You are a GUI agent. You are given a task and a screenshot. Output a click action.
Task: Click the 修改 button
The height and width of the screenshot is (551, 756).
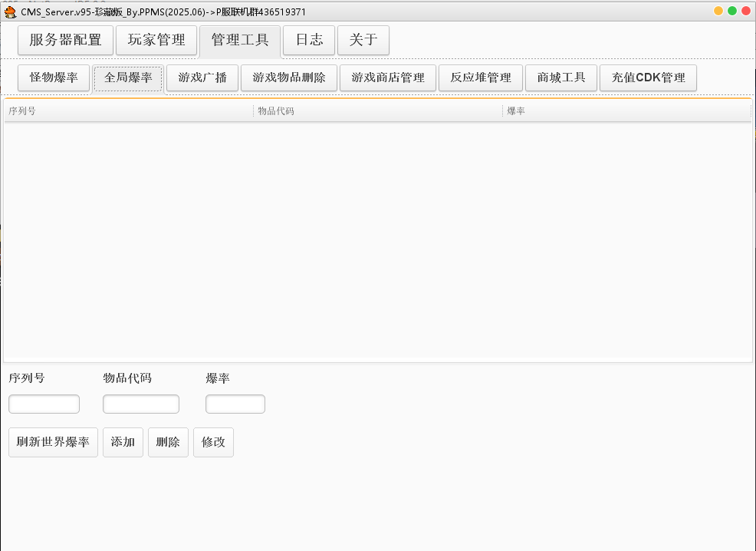[x=214, y=442]
